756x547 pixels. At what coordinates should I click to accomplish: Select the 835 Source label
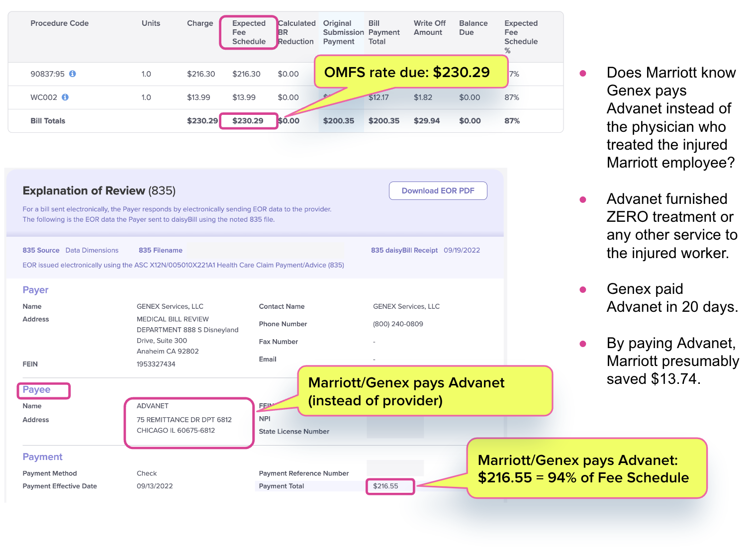click(41, 250)
